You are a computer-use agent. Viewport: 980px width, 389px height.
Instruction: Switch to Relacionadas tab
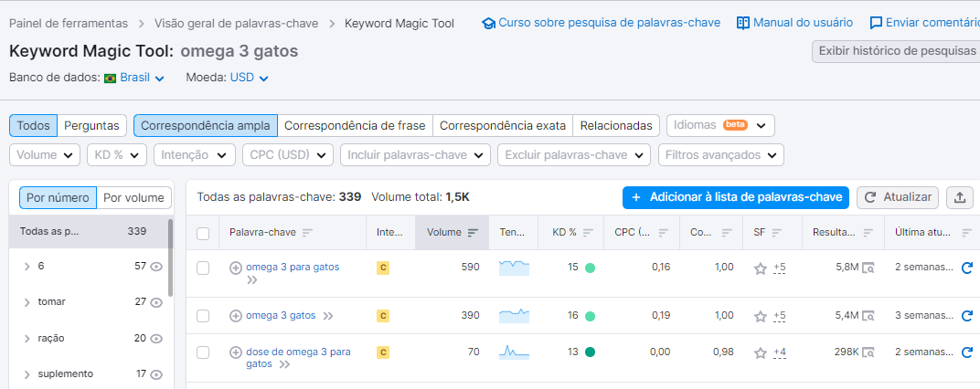click(x=616, y=125)
